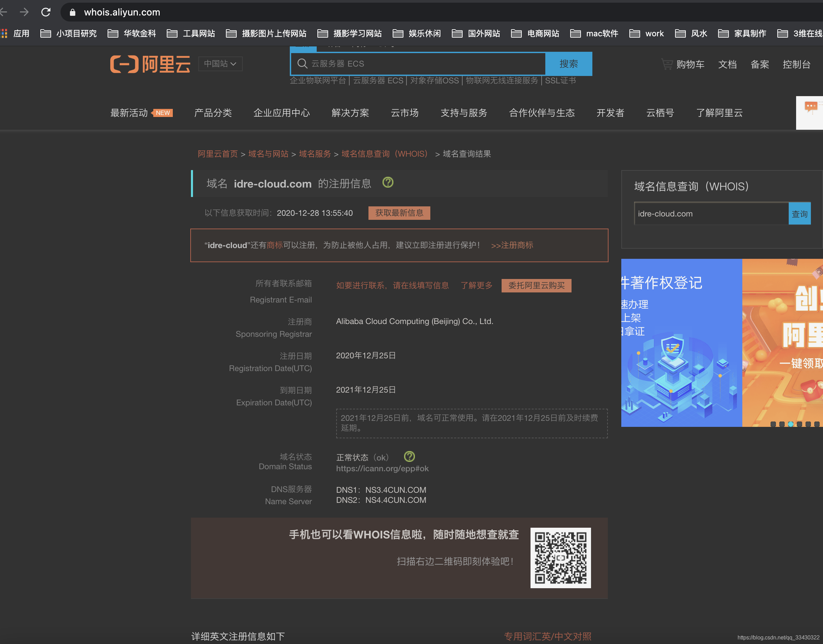Click the apps grid bookmark icon
The image size is (823, 644).
coord(4,34)
